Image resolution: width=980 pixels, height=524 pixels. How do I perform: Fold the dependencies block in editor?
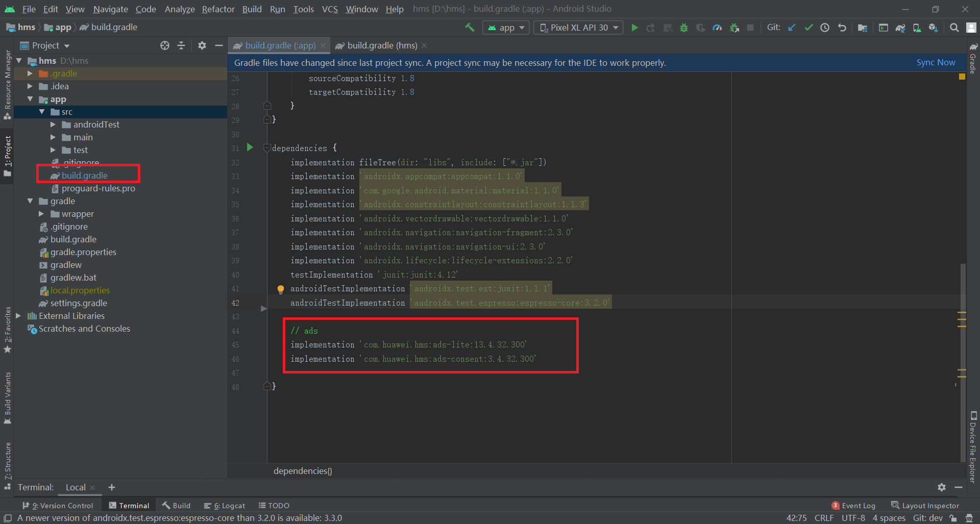266,148
